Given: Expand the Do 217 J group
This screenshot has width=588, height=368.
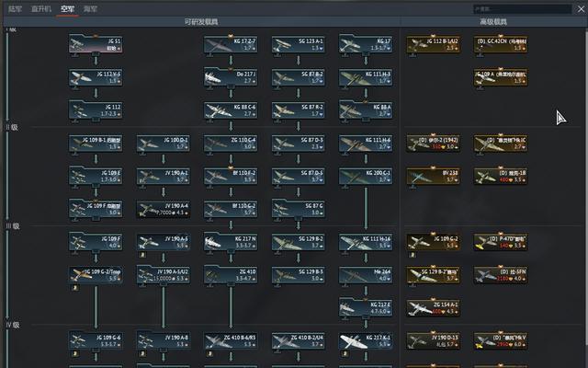Looking at the screenshot, I should click(x=231, y=77).
